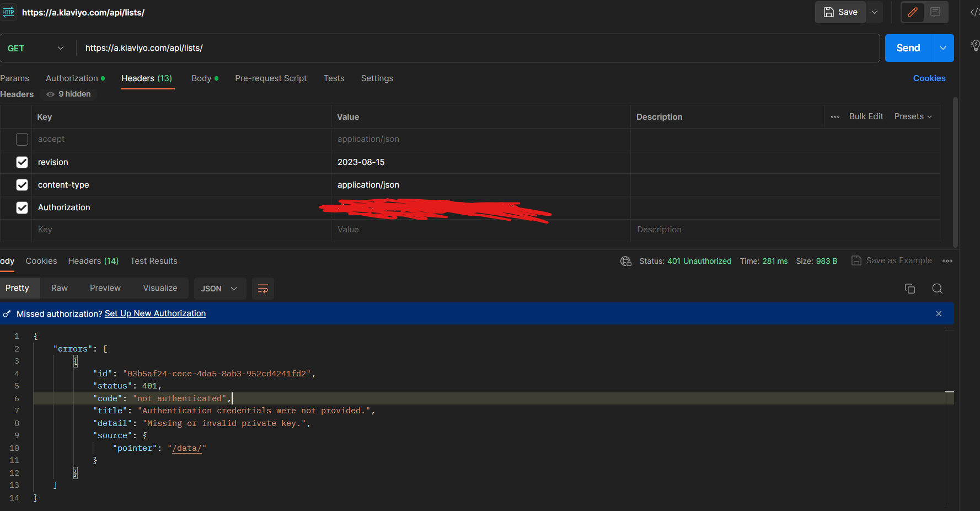Click the lightbulb info icon
This screenshot has width=980, height=511.
(975, 45)
